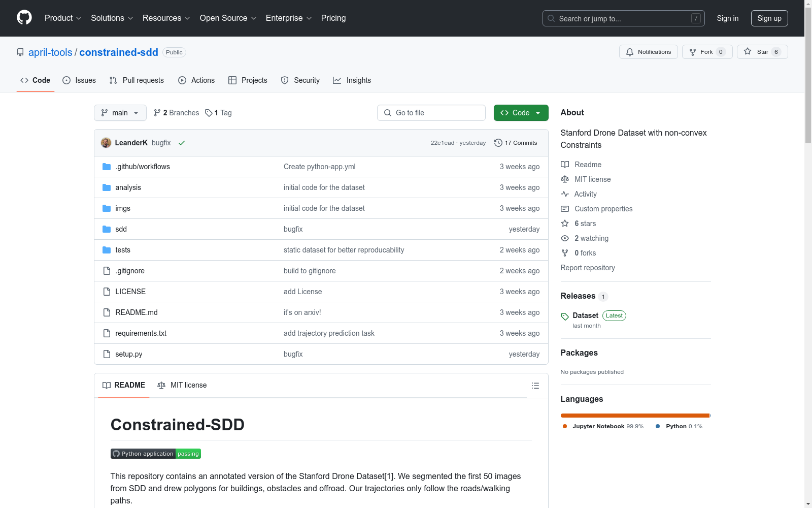Switch to the Insights tab

coord(352,80)
